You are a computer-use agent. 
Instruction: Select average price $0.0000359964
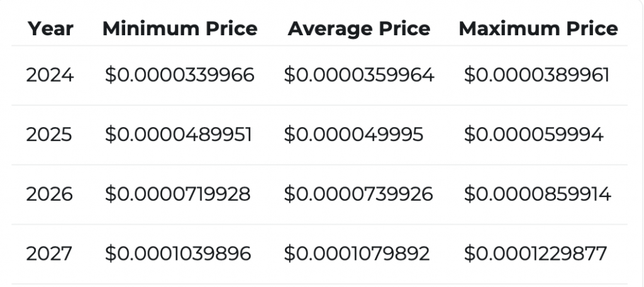[359, 76]
